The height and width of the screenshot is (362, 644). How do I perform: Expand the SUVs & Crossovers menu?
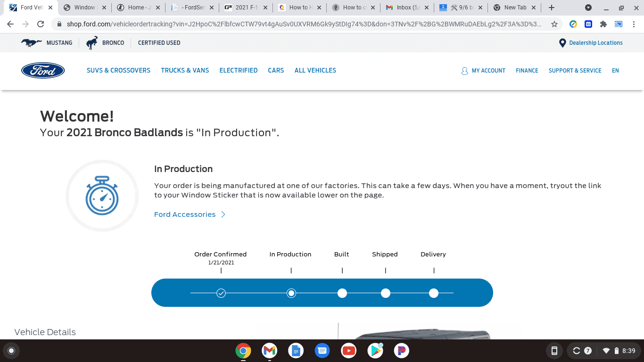[118, 70]
